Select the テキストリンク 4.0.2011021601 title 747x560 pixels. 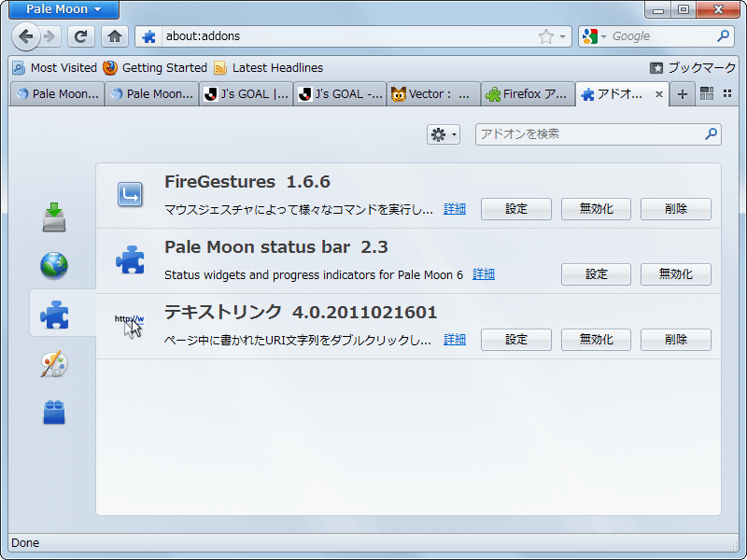point(301,313)
